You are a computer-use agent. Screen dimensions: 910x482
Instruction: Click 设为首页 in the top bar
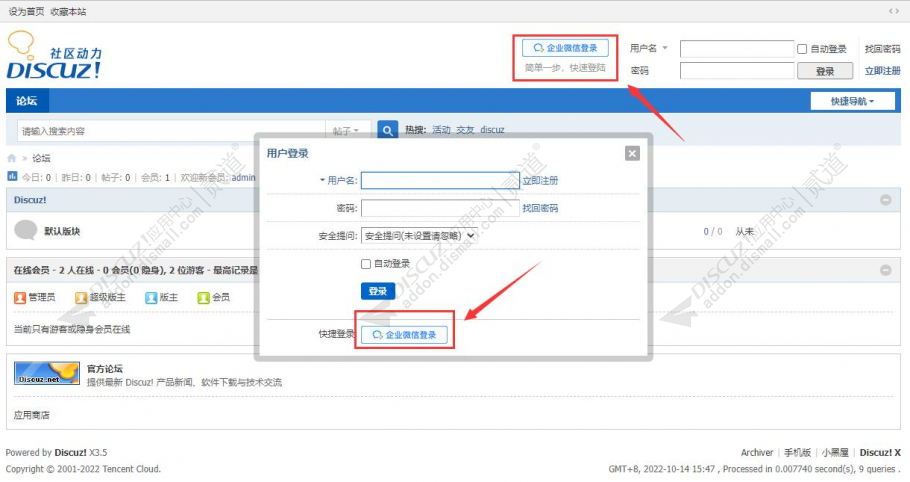pyautogui.click(x=26, y=12)
